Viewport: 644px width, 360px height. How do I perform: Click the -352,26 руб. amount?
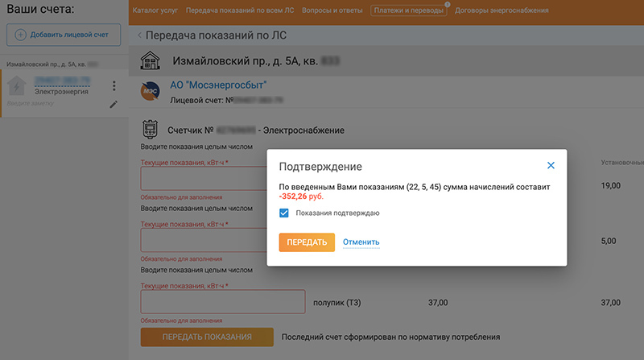[x=301, y=197]
